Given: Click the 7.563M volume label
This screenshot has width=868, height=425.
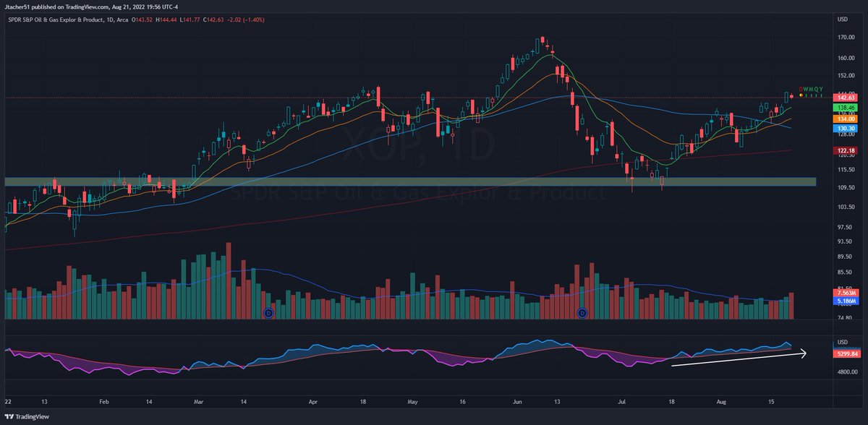Looking at the screenshot, I should pos(846,293).
